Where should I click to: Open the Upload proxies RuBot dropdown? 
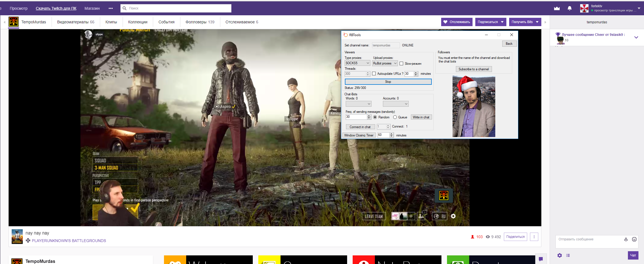[385, 63]
